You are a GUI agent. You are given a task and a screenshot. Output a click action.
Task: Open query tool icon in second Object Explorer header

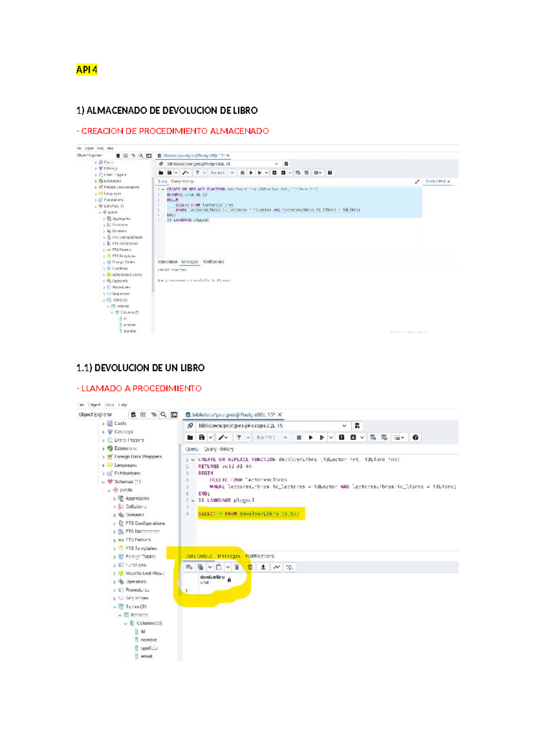coord(174,415)
